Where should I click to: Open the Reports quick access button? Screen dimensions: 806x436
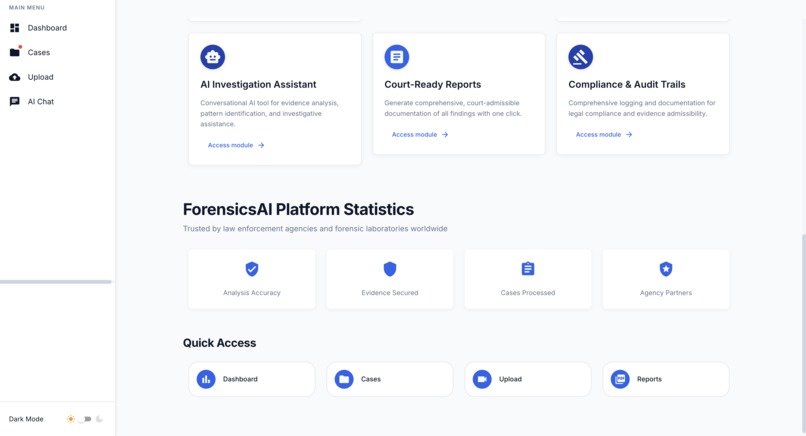coord(666,379)
